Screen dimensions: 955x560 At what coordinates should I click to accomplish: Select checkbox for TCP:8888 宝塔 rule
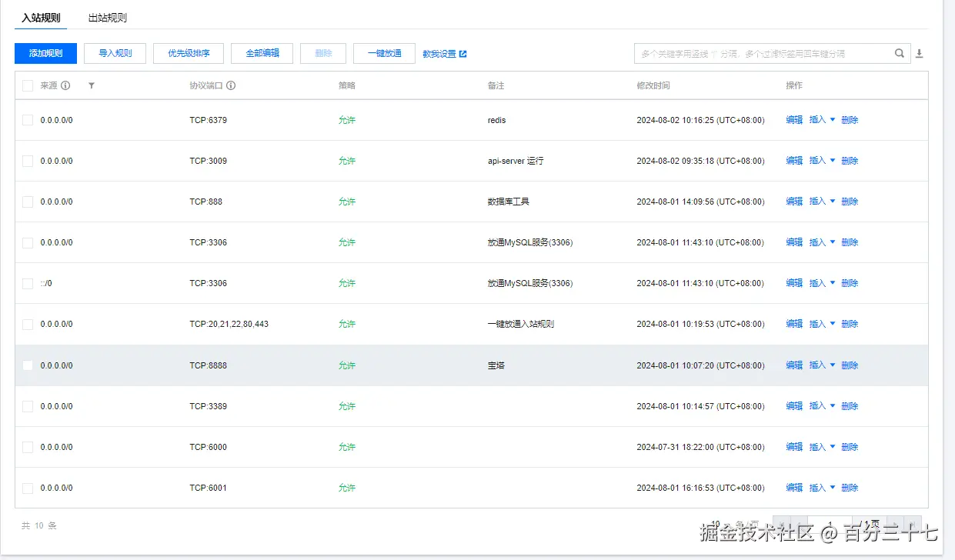coord(28,365)
